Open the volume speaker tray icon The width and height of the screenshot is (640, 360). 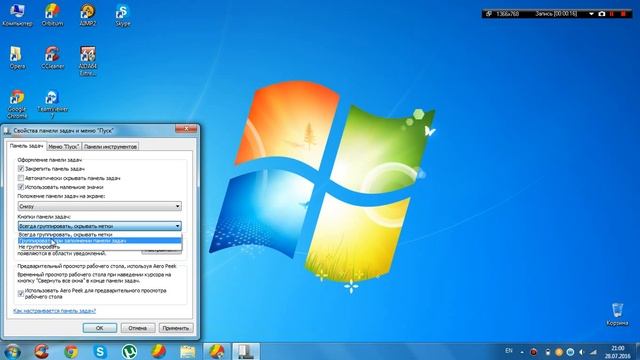click(x=582, y=352)
